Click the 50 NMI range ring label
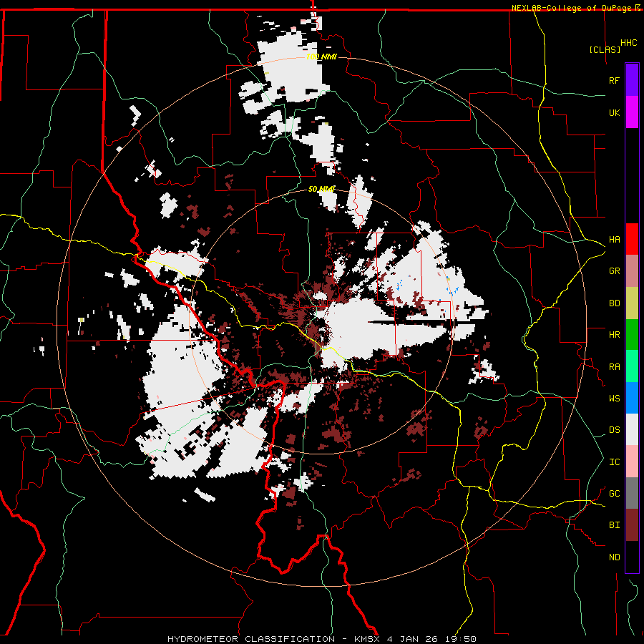Image resolution: width=644 pixels, height=644 pixels. [321, 189]
